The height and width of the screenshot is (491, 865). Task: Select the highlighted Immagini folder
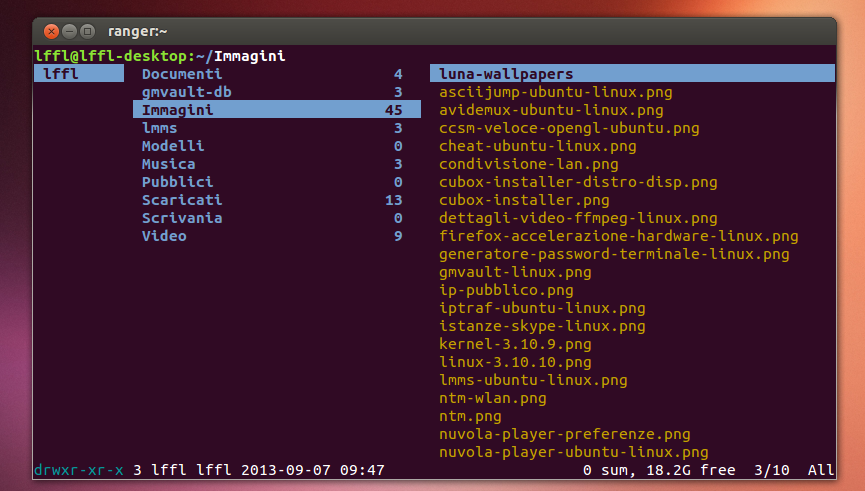tap(276, 110)
